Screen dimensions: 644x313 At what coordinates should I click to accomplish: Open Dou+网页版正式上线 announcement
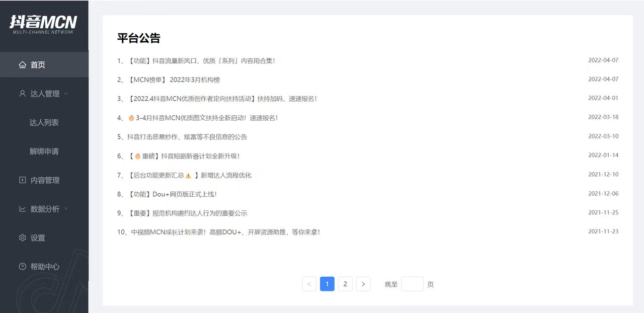pos(167,194)
